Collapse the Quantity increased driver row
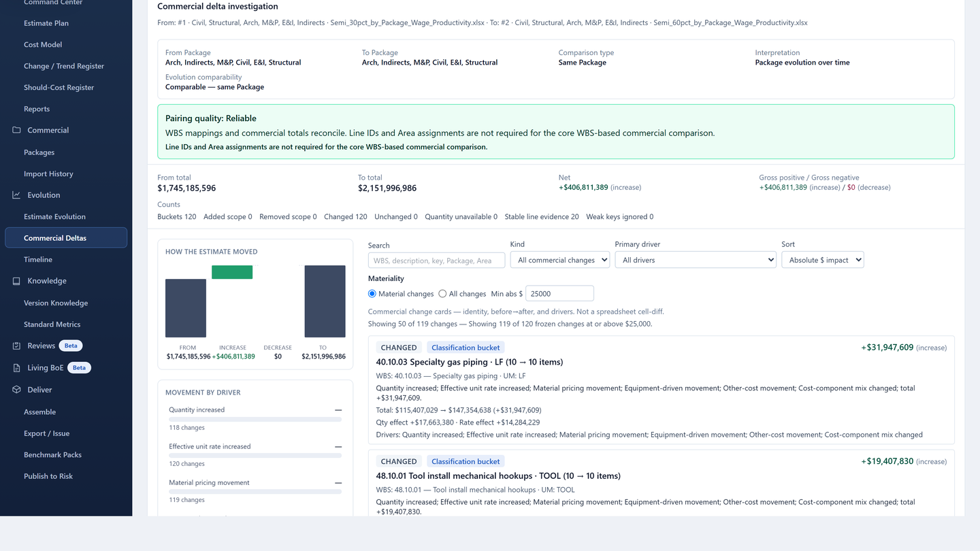Viewport: 980px width, 551px height. [x=338, y=410]
